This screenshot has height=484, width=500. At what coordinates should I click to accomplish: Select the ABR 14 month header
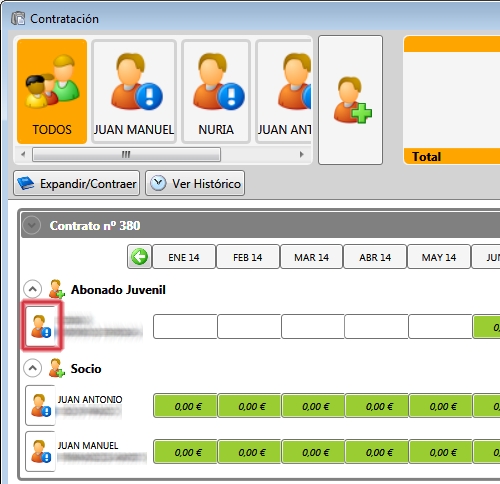click(x=375, y=257)
